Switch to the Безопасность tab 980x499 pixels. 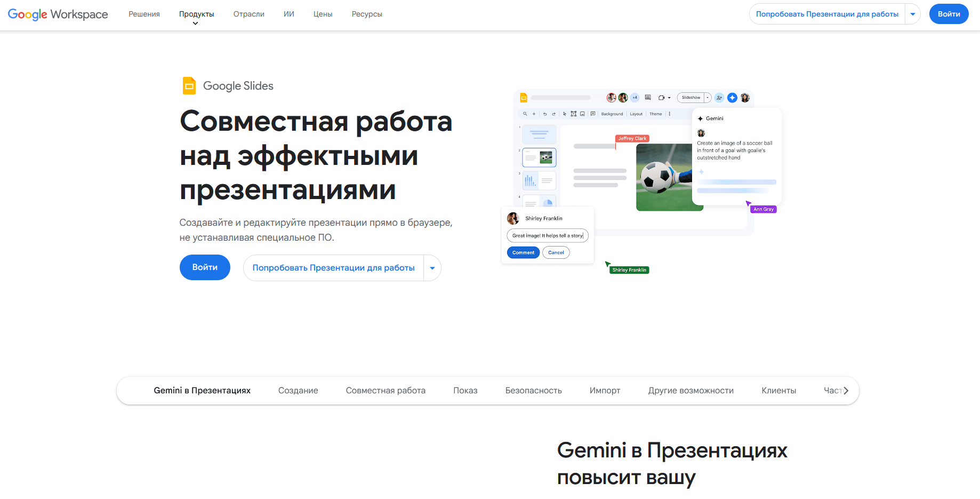534,391
